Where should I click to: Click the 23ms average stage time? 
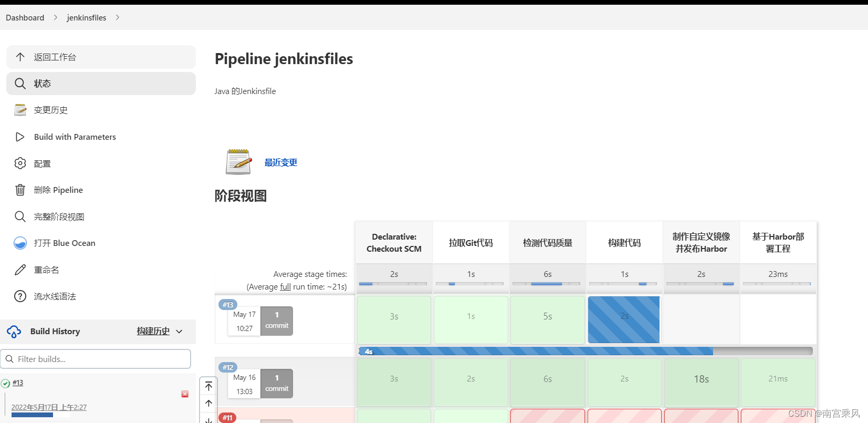(778, 274)
